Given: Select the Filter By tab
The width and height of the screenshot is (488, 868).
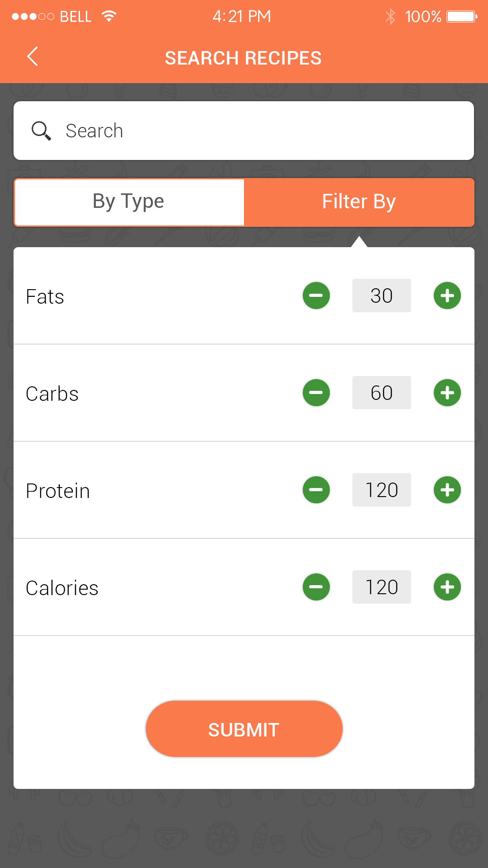Looking at the screenshot, I should (359, 202).
